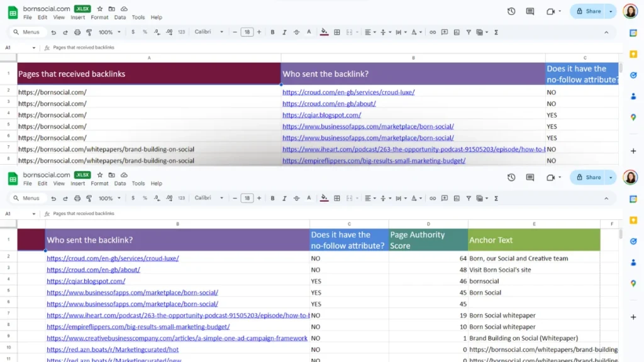Open the Data menu in lower window
Image resolution: width=644 pixels, height=362 pixels.
point(120,184)
